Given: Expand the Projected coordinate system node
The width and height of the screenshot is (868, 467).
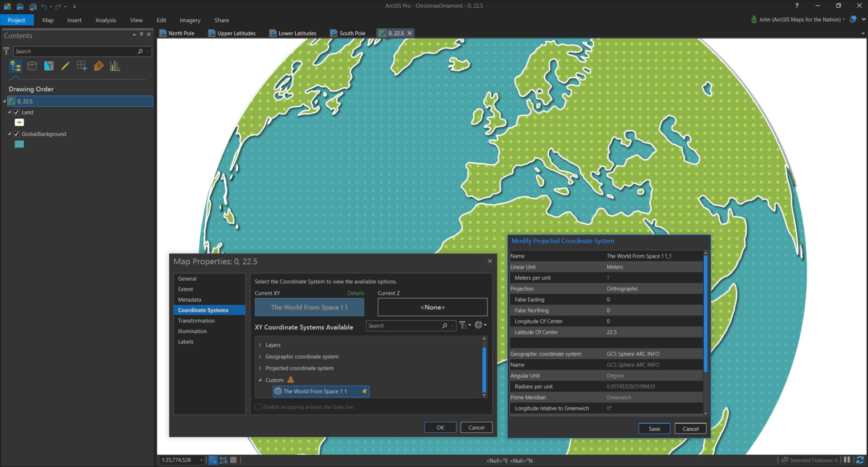Looking at the screenshot, I should (260, 368).
